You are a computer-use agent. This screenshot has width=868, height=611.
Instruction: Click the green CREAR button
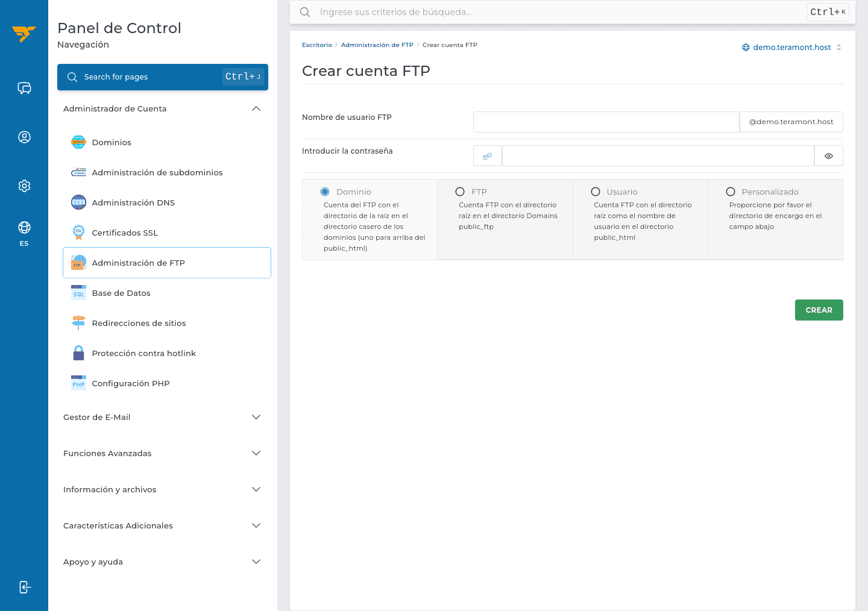point(819,310)
